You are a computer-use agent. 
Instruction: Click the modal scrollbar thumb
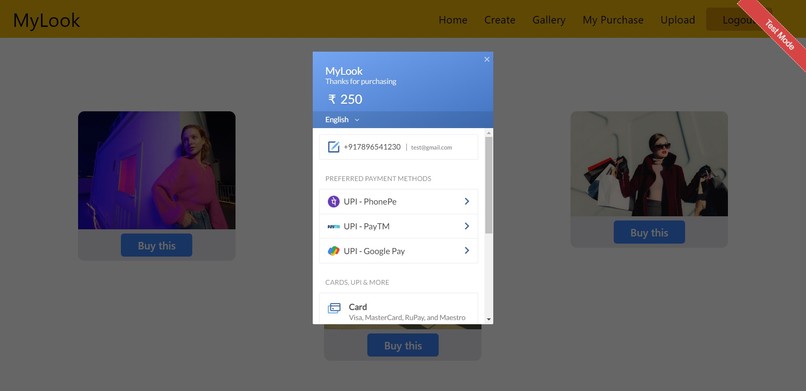[488, 185]
